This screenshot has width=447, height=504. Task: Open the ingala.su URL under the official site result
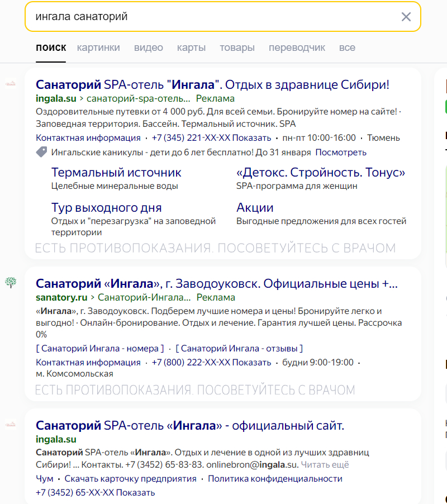point(56,439)
